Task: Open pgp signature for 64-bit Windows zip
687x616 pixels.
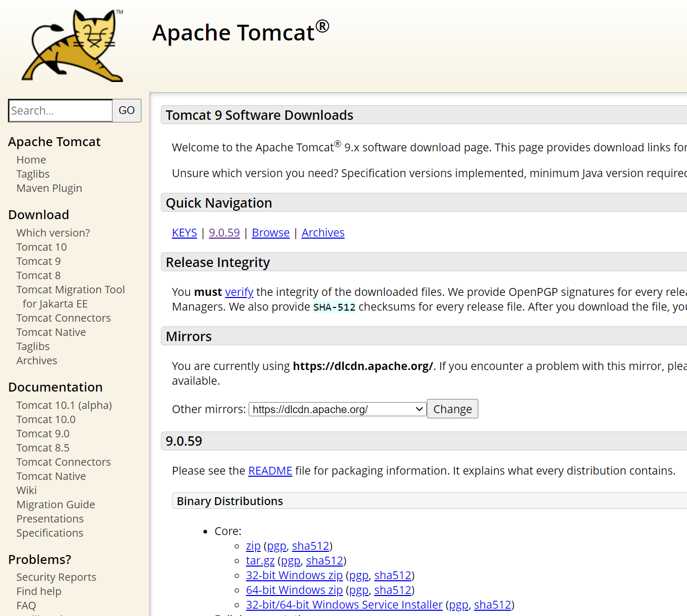Action: coord(359,590)
